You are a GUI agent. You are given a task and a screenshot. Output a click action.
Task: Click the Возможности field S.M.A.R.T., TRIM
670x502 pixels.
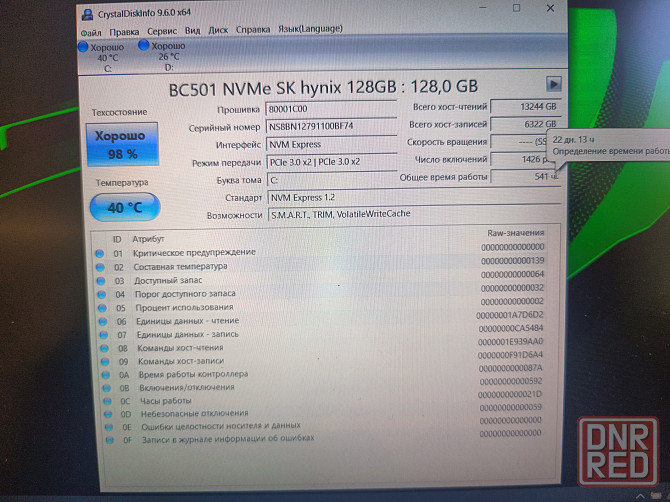414,214
